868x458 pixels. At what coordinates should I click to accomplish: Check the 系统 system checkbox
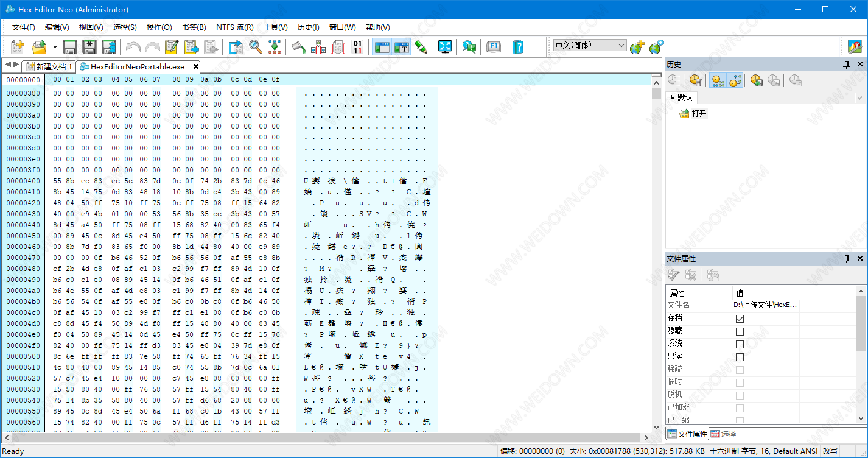740,344
